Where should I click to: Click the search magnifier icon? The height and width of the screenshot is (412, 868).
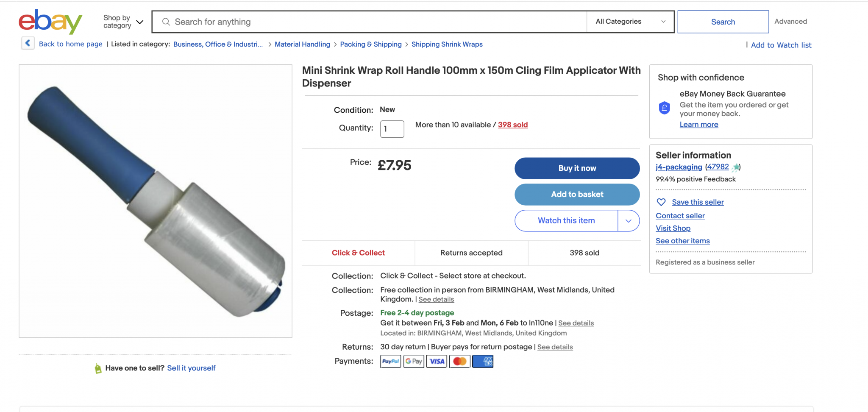[x=166, y=22]
